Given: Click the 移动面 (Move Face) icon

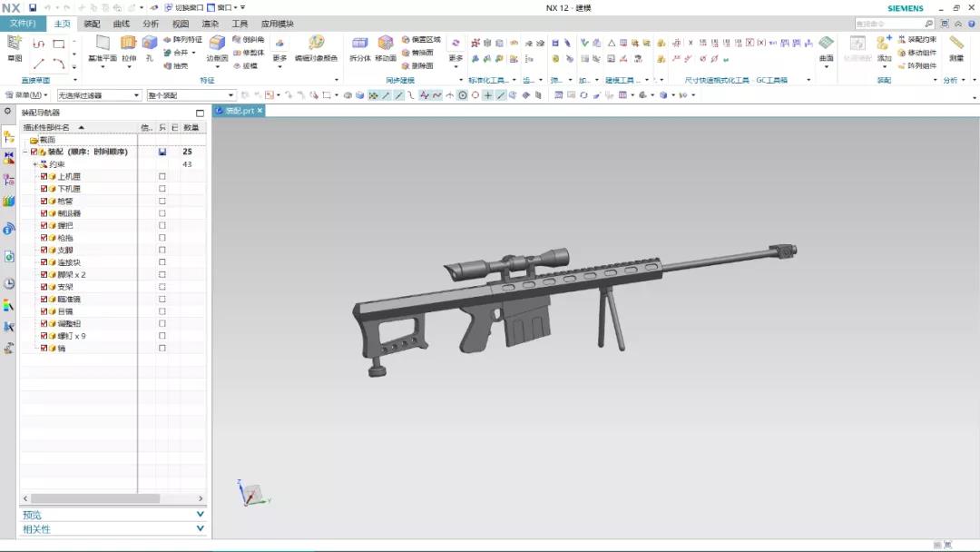Looking at the screenshot, I should point(386,44).
